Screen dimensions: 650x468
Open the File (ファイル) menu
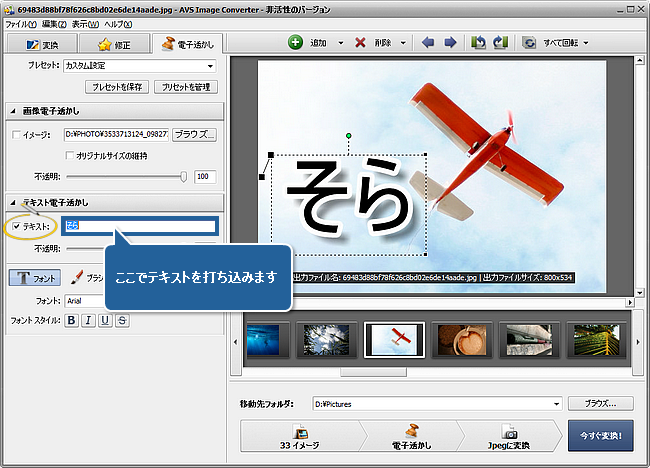click(x=19, y=23)
